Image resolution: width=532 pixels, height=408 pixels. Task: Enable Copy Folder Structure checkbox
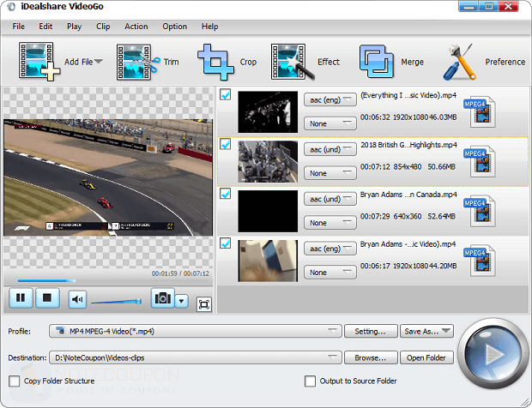coord(15,381)
